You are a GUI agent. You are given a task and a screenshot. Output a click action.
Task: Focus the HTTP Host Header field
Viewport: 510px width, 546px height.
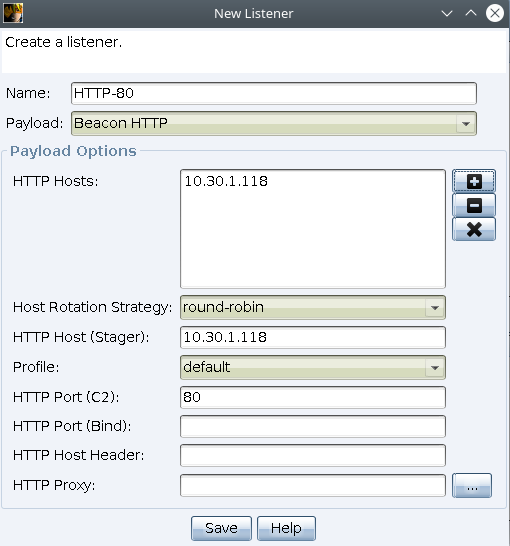click(313, 455)
